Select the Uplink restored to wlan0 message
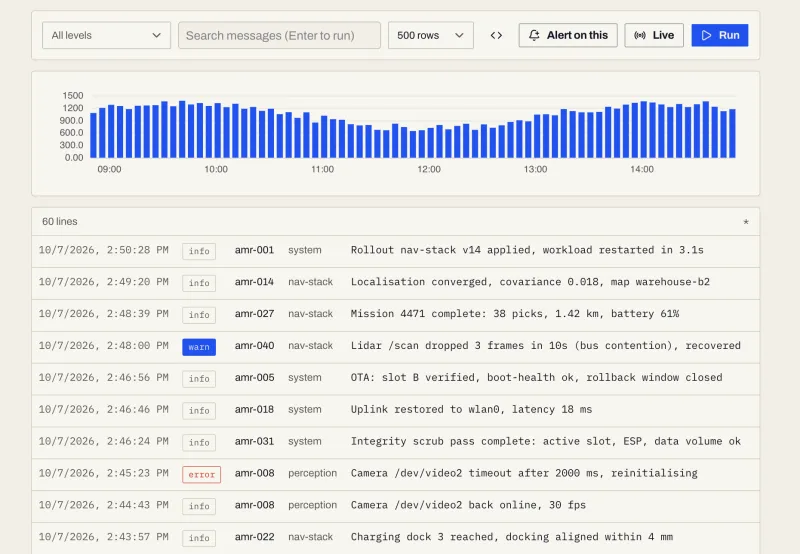This screenshot has height=554, width=800. 471,409
